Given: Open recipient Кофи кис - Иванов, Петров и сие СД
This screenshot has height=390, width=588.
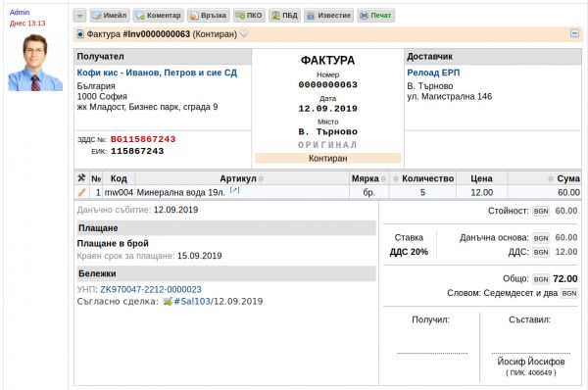Looking at the screenshot, I should tap(157, 73).
